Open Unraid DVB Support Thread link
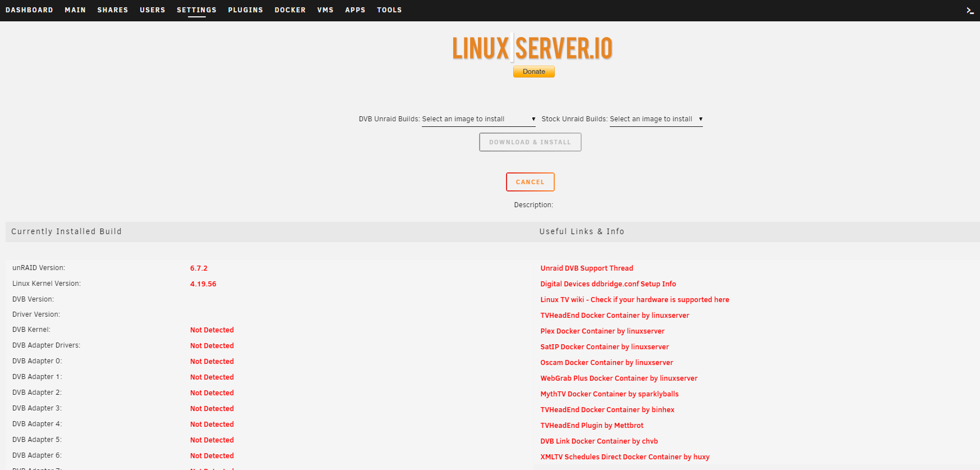This screenshot has height=470, width=980. pos(587,268)
